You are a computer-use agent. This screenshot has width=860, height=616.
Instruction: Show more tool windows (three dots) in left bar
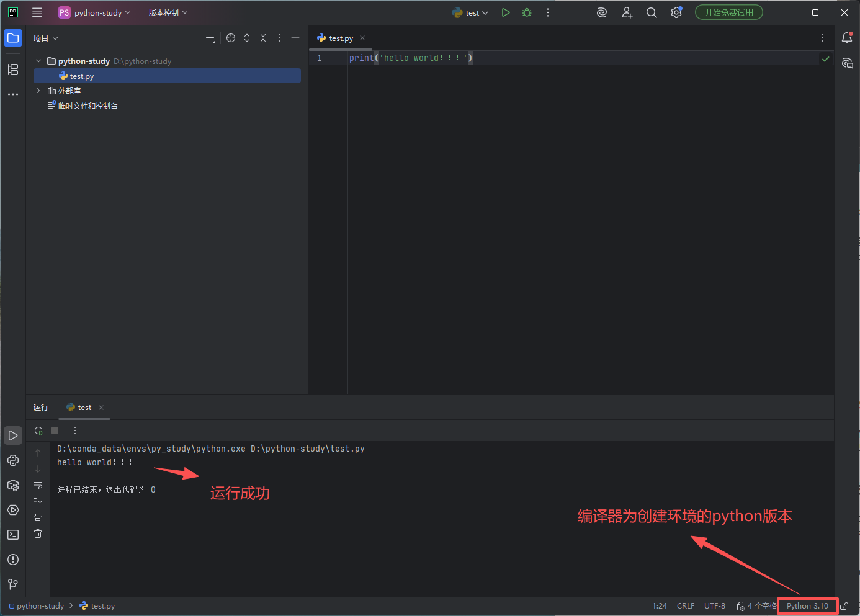coord(13,94)
